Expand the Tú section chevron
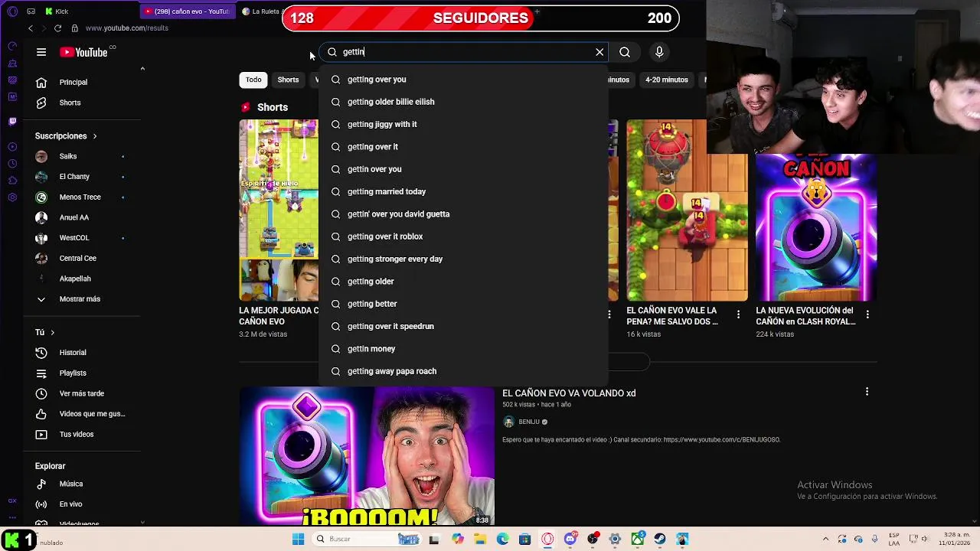 pos(52,333)
